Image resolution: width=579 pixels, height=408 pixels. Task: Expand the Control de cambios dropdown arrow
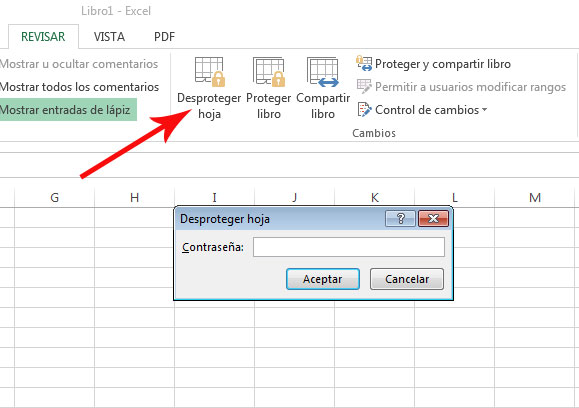pos(484,110)
